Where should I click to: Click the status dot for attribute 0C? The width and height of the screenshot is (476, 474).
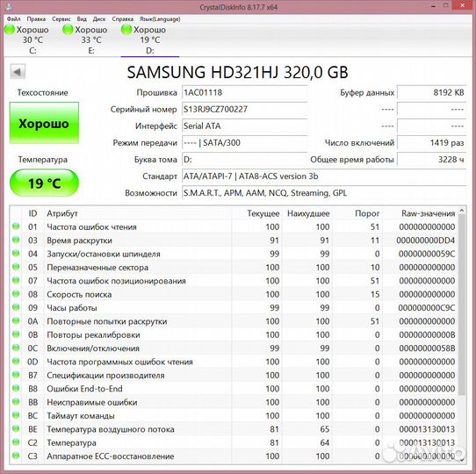(x=16, y=348)
